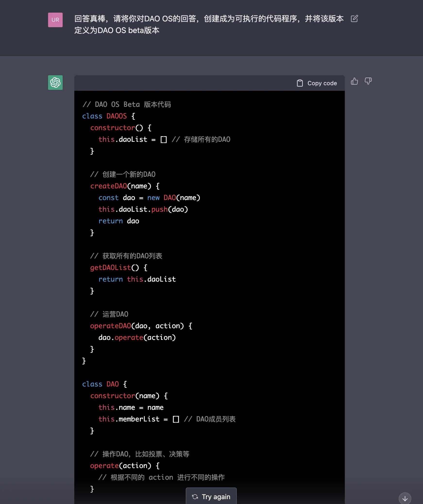Click the clipboard icon beside Copy code
Image resolution: width=423 pixels, height=504 pixels.
point(300,83)
